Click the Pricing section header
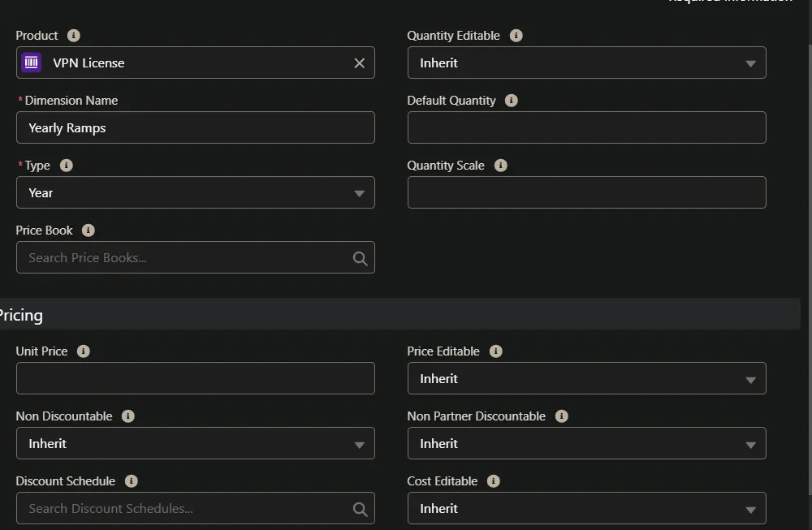This screenshot has width=812, height=530. tap(400, 314)
